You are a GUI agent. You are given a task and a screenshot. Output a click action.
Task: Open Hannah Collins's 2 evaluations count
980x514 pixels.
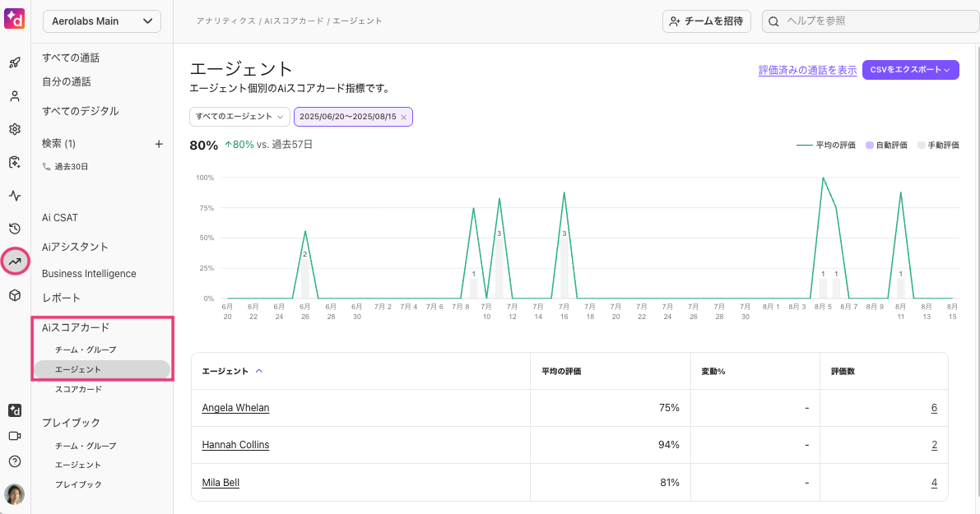[934, 445]
